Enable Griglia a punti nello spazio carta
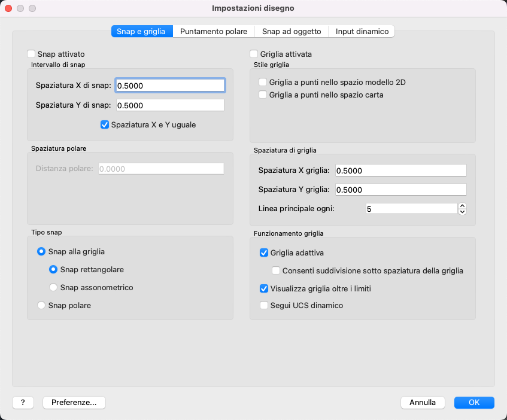The height and width of the screenshot is (420, 507). click(x=263, y=95)
